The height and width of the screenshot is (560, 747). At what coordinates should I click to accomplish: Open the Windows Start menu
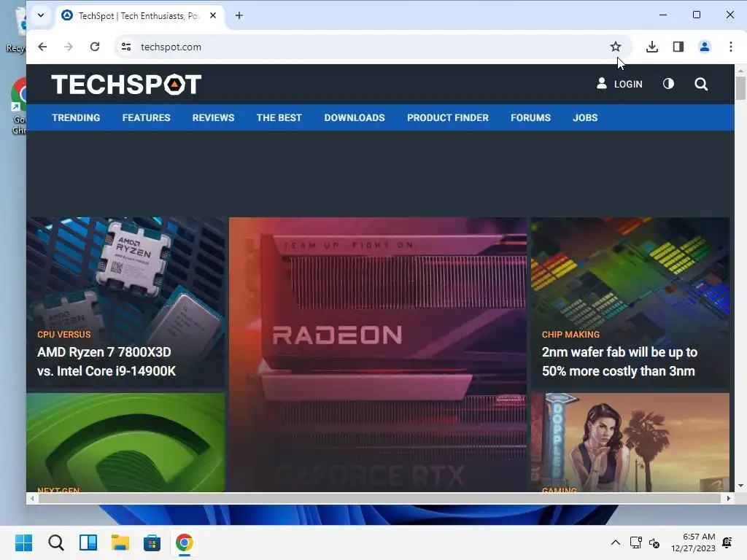pyautogui.click(x=23, y=542)
